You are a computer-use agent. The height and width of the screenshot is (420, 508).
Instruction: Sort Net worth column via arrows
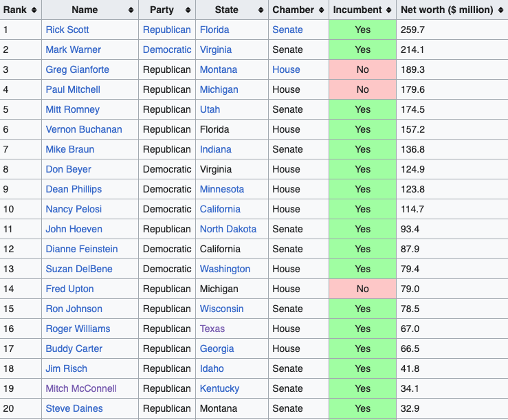point(501,10)
